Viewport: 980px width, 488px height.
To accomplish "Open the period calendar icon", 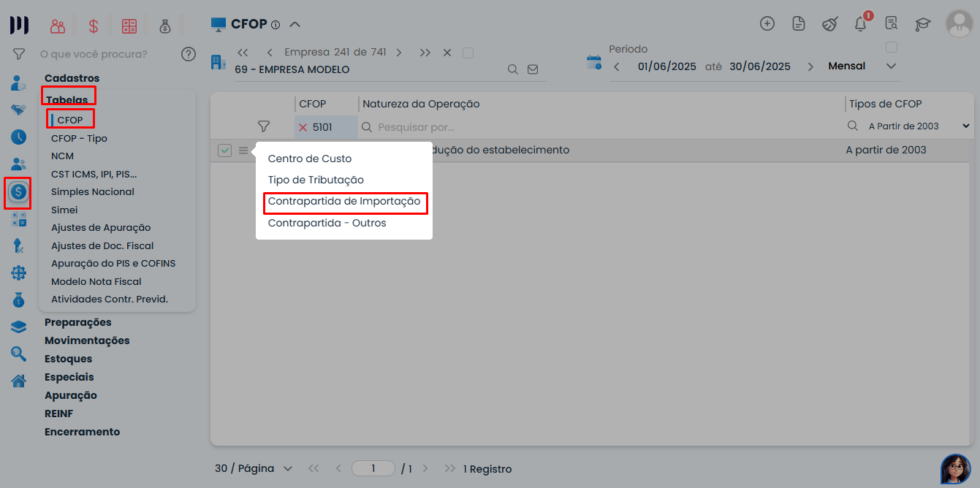I will tap(594, 62).
